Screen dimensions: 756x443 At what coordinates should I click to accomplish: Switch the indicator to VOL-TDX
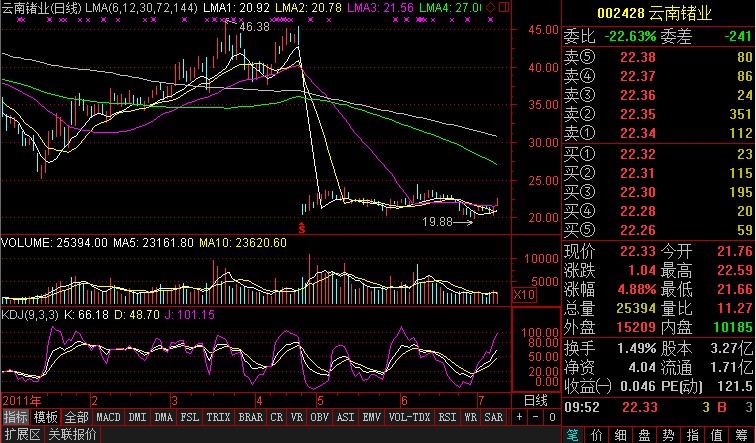tap(409, 417)
